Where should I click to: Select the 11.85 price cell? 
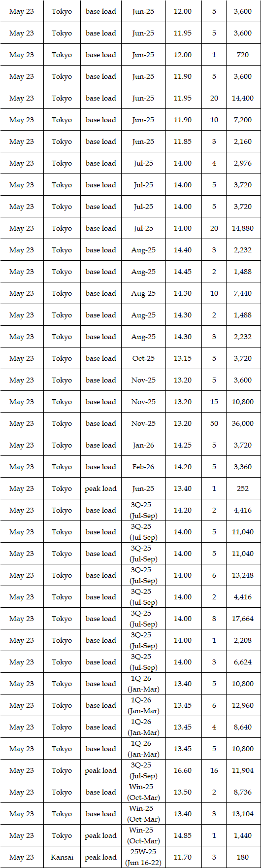[183, 141]
